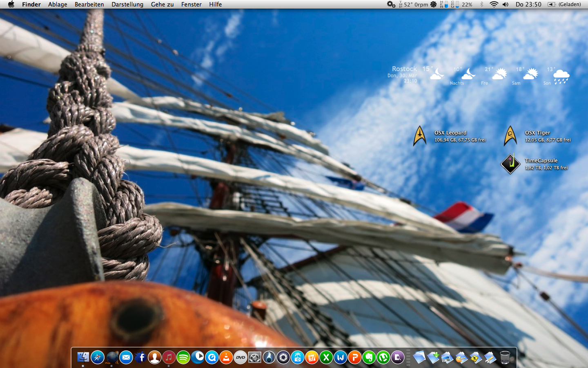This screenshot has height=368, width=588.
Task: Click the battery Geladen status in menu bar
Action: pos(564,4)
